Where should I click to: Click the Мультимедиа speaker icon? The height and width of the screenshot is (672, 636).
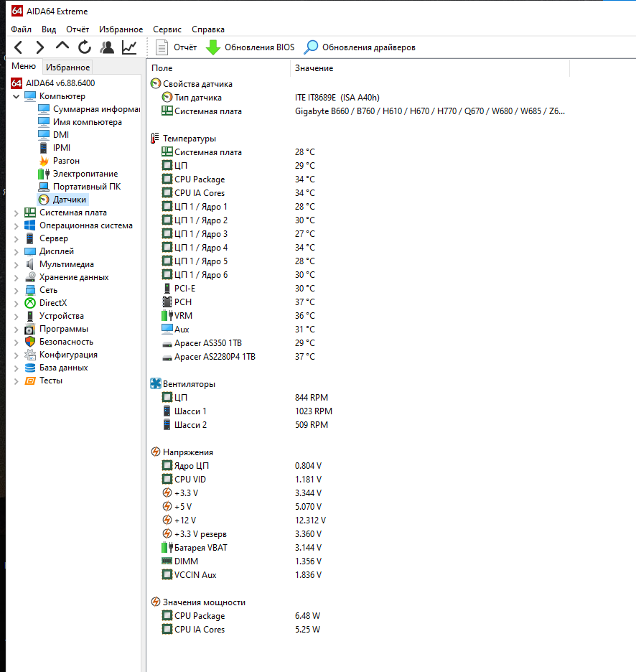click(30, 264)
